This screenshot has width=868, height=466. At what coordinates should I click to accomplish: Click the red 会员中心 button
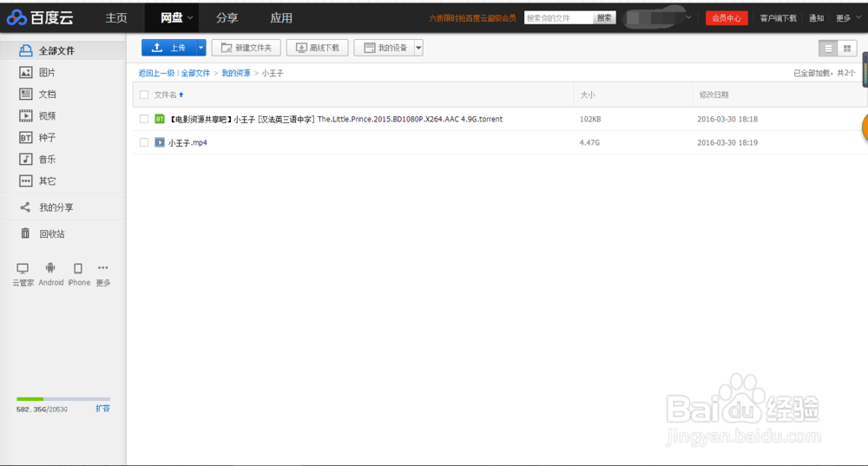pos(727,18)
